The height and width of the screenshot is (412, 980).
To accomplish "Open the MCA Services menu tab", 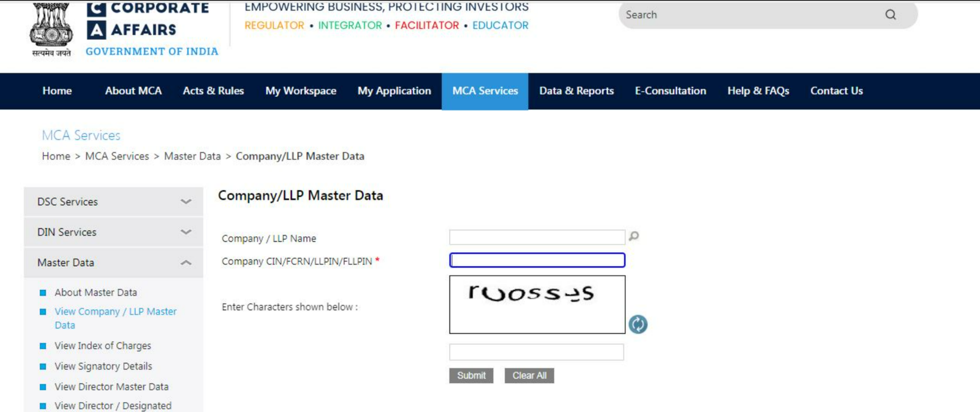I will (x=484, y=91).
